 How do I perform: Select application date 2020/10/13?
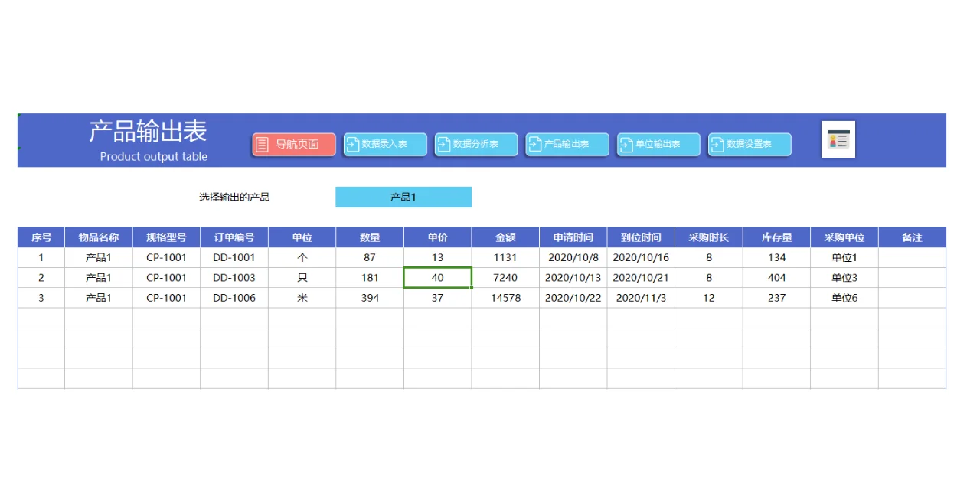[x=573, y=278]
